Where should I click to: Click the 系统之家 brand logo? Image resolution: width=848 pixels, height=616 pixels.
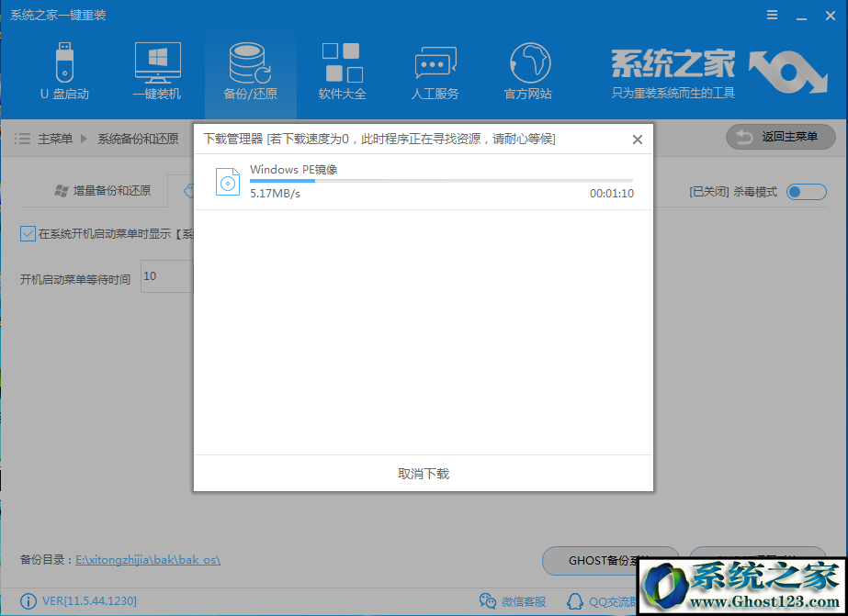[x=719, y=73]
